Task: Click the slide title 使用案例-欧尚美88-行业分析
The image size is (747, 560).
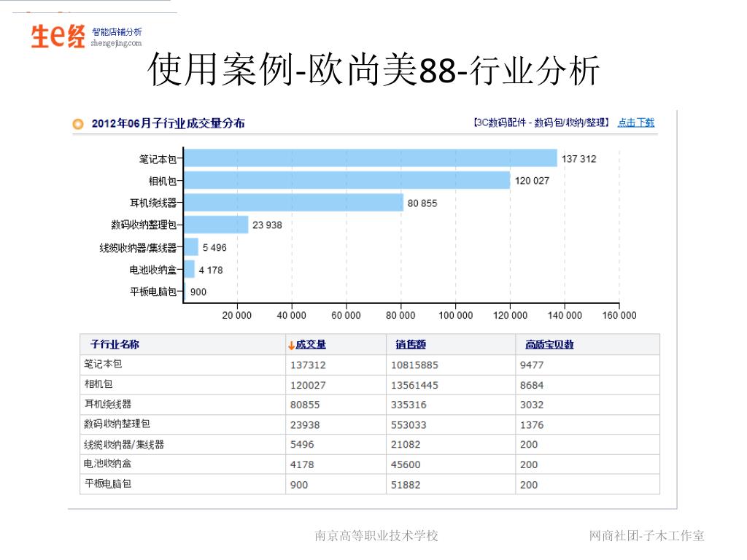Action: click(373, 70)
